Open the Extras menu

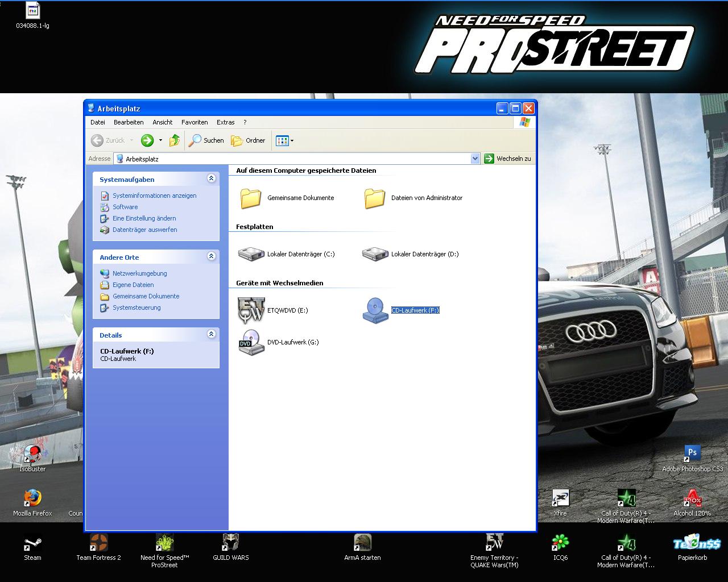click(x=226, y=122)
